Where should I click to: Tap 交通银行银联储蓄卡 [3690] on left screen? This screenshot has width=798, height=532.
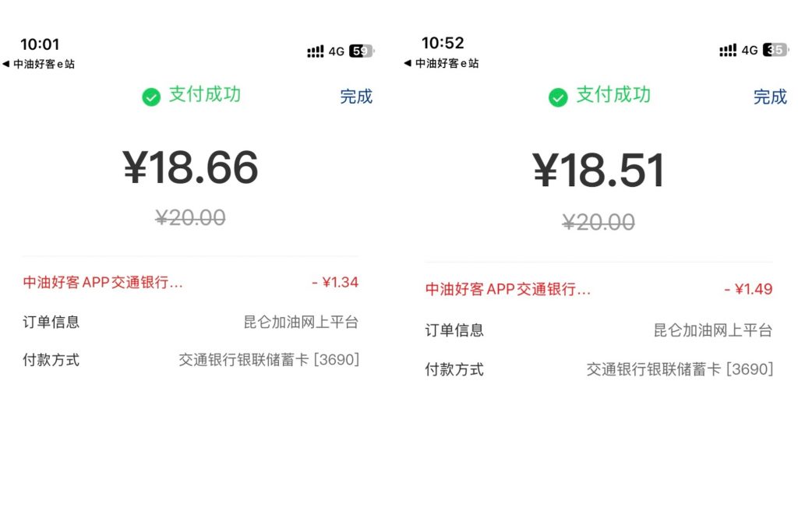(x=269, y=360)
